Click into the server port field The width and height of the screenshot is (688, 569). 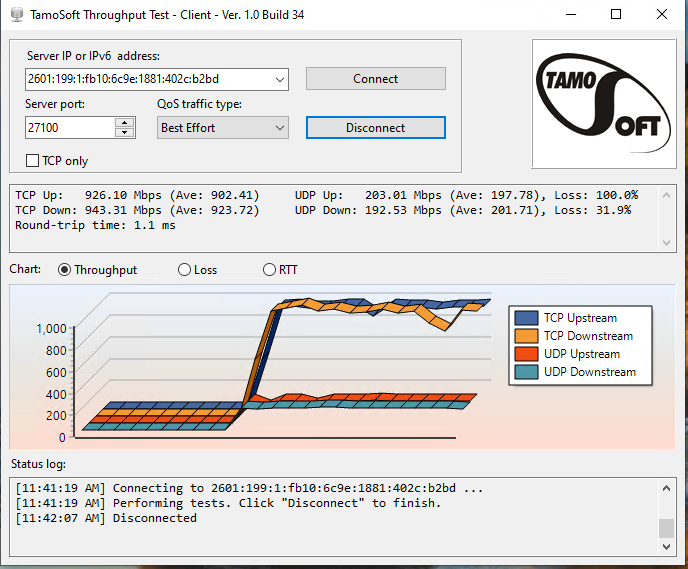tap(70, 128)
